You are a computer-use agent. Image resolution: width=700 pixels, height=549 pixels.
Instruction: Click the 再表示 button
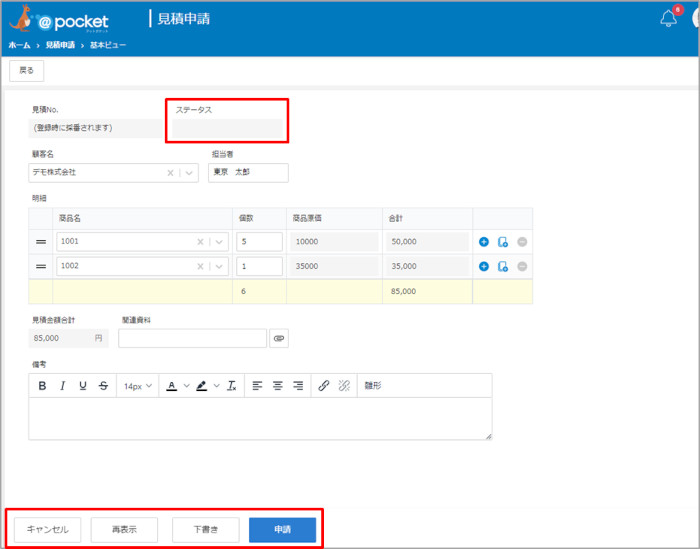pyautogui.click(x=124, y=529)
